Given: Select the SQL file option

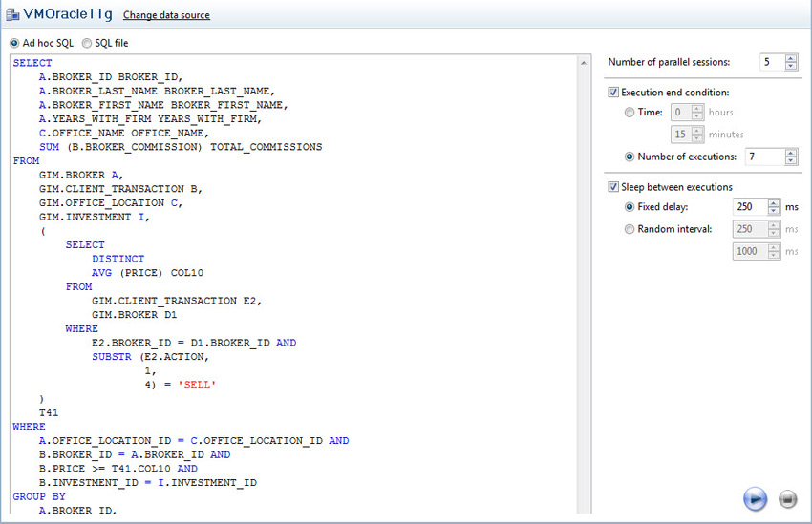Looking at the screenshot, I should [87, 43].
